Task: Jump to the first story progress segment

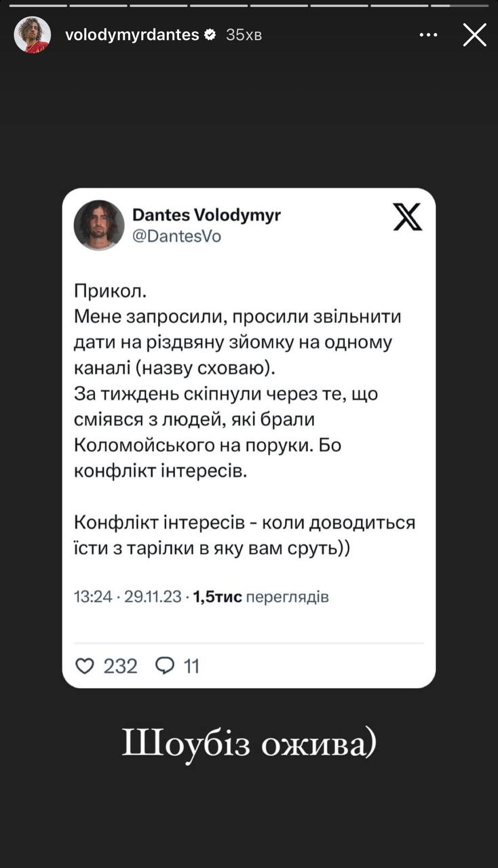Action: click(x=38, y=6)
